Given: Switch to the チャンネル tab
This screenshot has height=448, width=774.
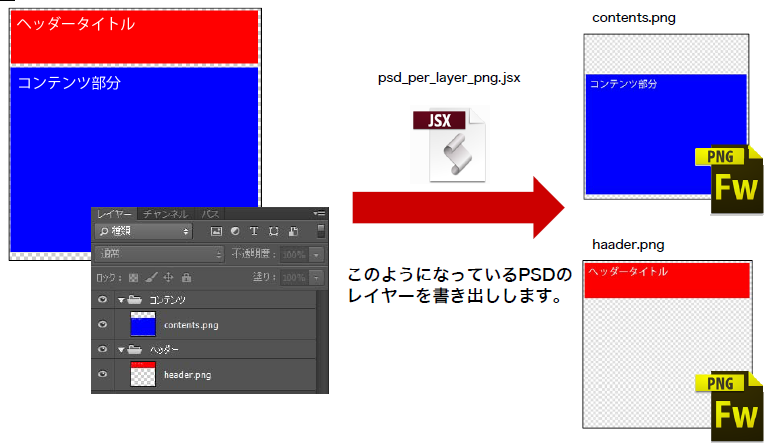Looking at the screenshot, I should (165, 214).
